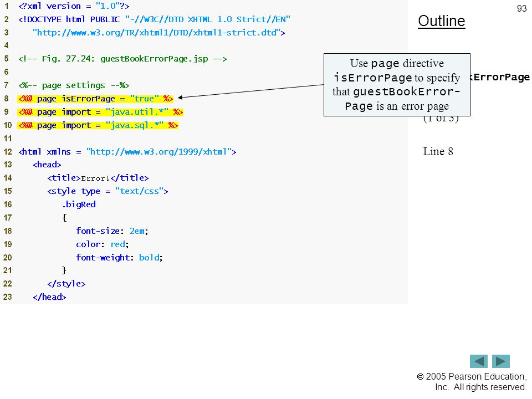Click the xml version declaration on line 1
The width and height of the screenshot is (532, 399).
[x=74, y=6]
